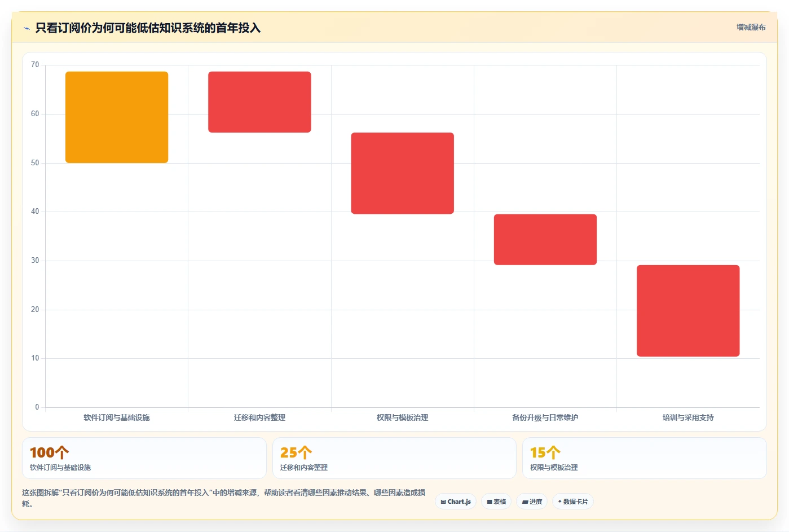Click the orange 软件订阅与基础设施 bar

pos(117,117)
